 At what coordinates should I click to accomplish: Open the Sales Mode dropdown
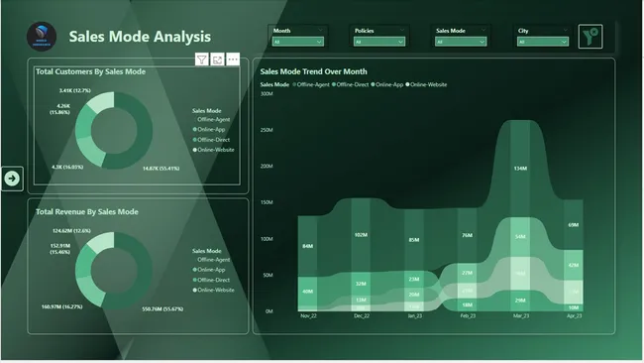[461, 42]
